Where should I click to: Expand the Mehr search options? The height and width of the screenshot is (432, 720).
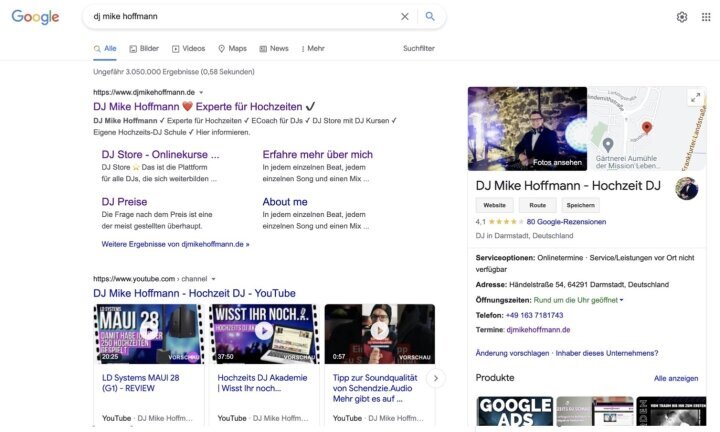click(x=313, y=48)
